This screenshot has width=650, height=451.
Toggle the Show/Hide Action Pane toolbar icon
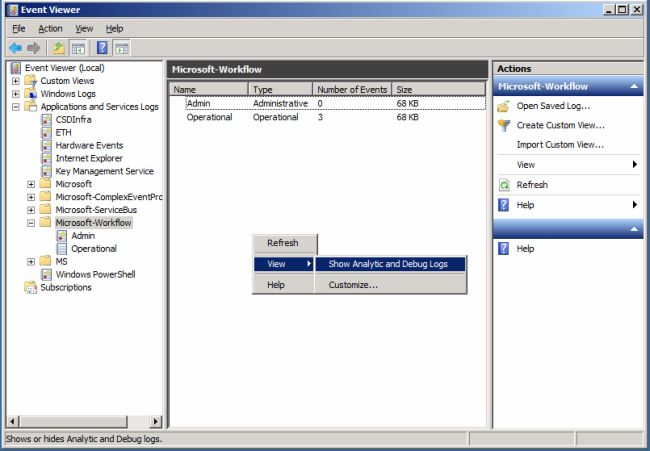[121, 48]
